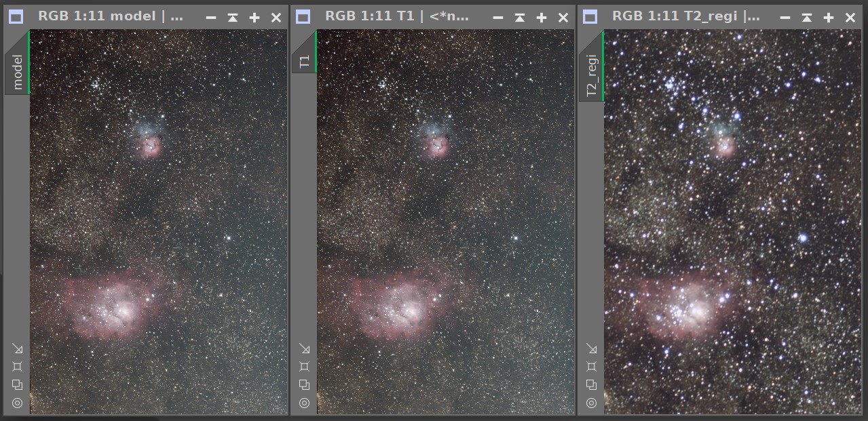Click the duplicate-view icon on T2_regi sidebar

[592, 384]
